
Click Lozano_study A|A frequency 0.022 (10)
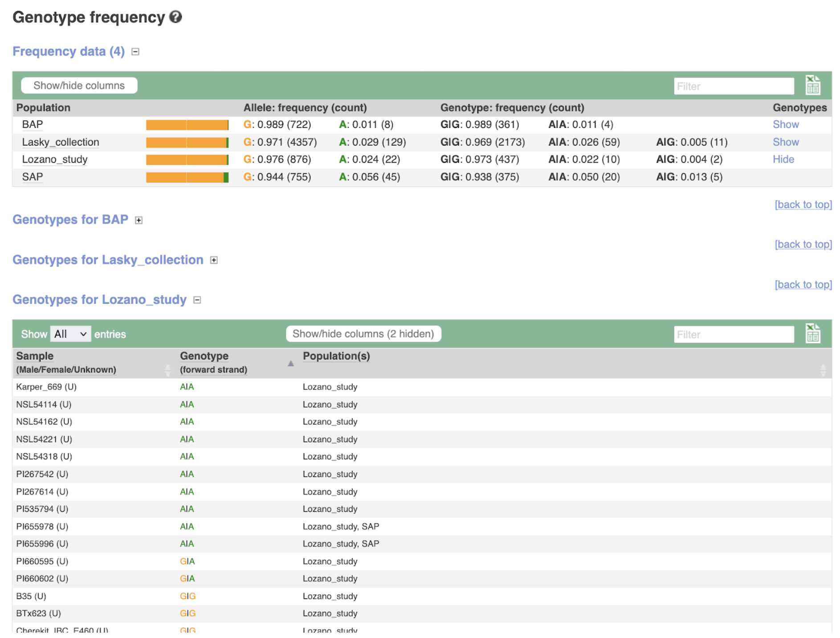(584, 159)
